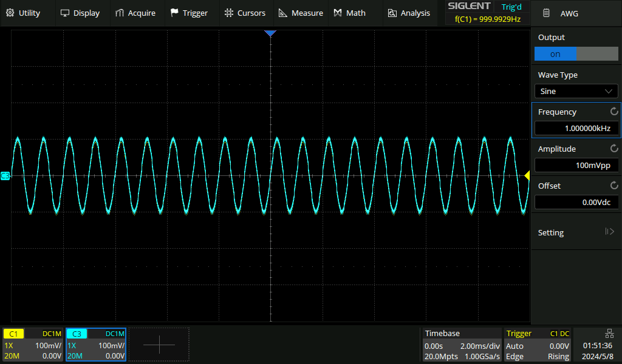Click the Amplitude value field 100mVpp
622x364 pixels.
pyautogui.click(x=576, y=165)
